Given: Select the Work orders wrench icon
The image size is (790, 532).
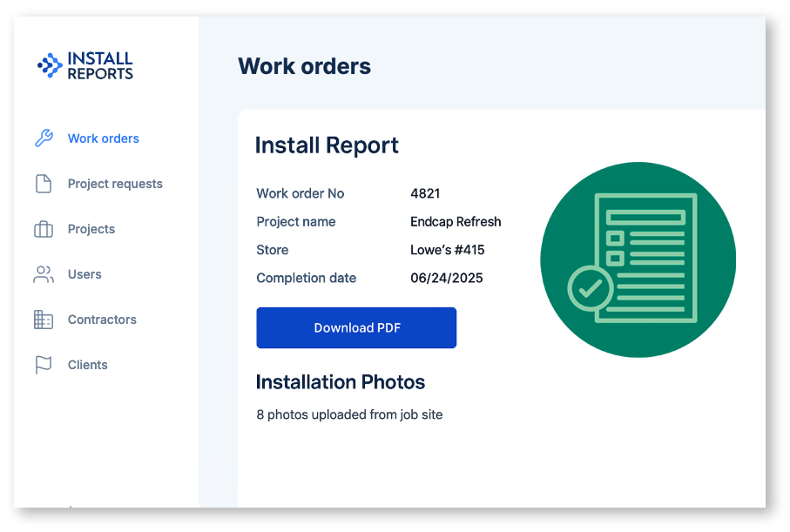Looking at the screenshot, I should 44,138.
